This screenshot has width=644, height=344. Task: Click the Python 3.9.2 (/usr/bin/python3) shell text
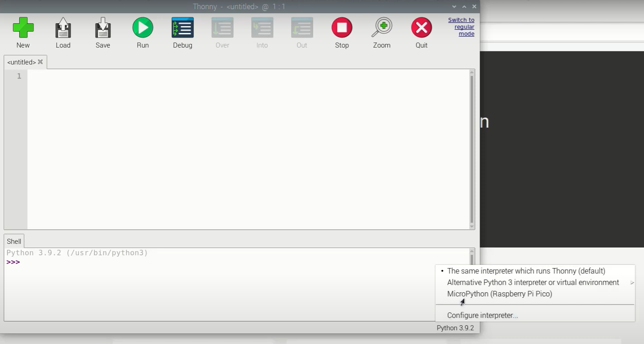point(77,253)
